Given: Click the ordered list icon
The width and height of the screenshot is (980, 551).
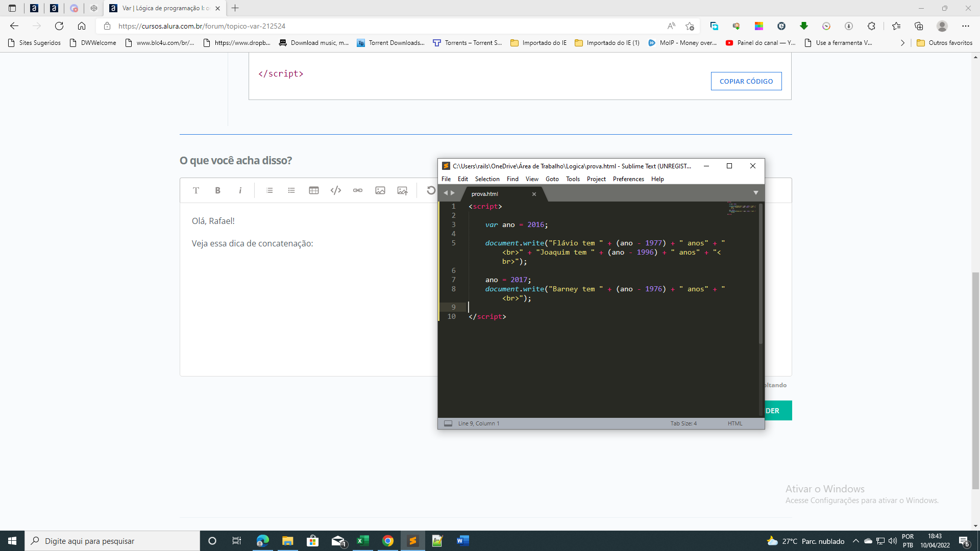Looking at the screenshot, I should 269,190.
